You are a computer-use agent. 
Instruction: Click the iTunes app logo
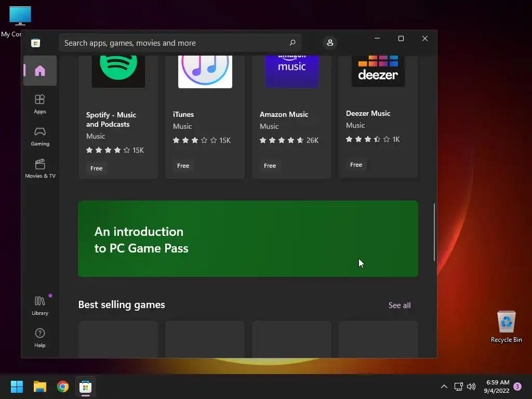205,71
